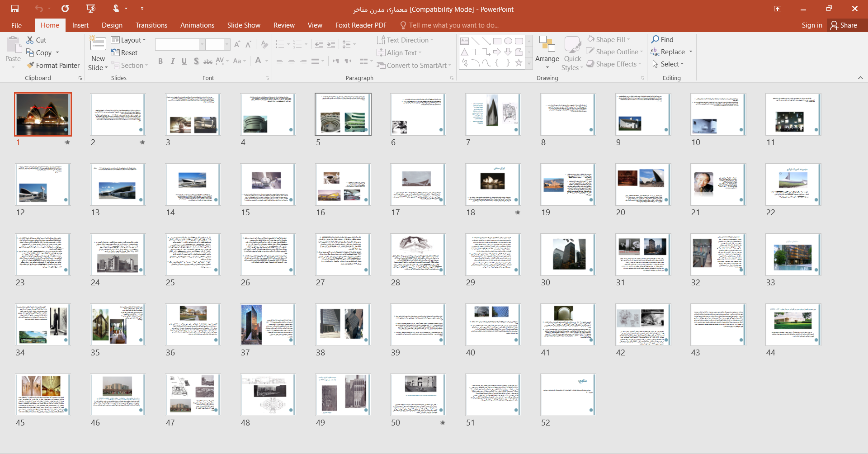
Task: Collapse the ribbon using the chevron arrow
Action: (x=860, y=78)
